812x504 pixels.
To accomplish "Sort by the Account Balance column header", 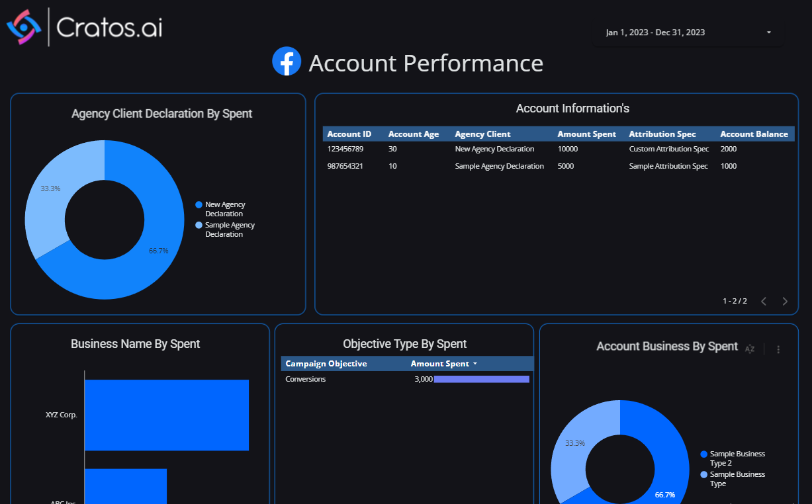I will click(754, 134).
